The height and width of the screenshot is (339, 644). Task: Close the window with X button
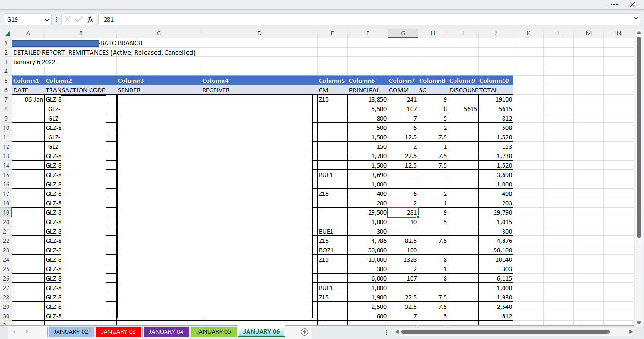(x=632, y=4)
